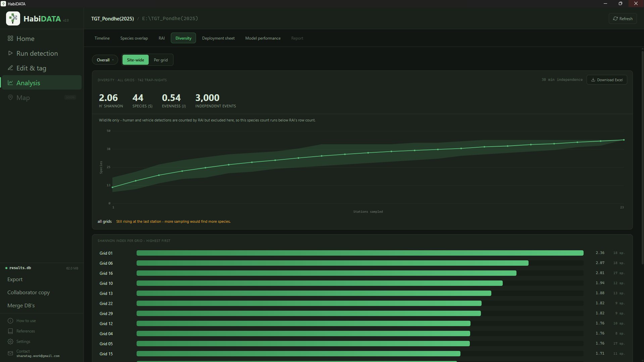
Task: Click the contact email sharatag.work@gmail.com
Action: [38, 356]
